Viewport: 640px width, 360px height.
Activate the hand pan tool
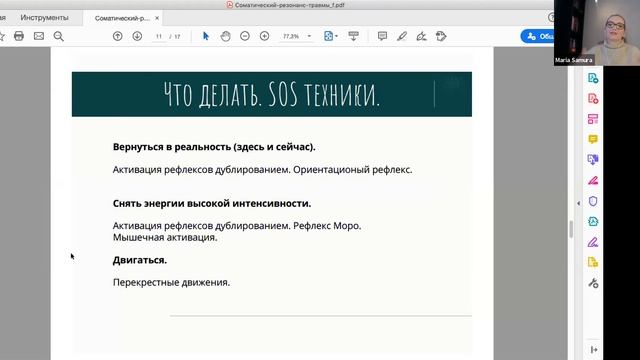tap(225, 36)
